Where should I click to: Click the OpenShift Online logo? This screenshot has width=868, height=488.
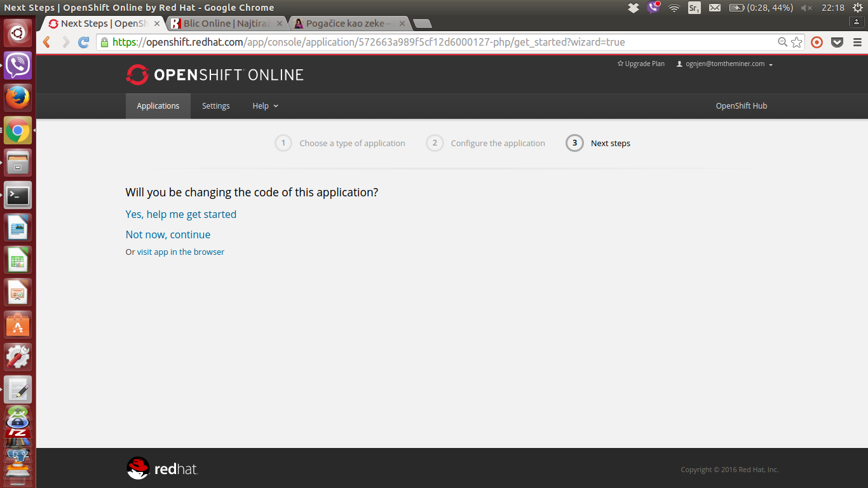[x=215, y=74]
